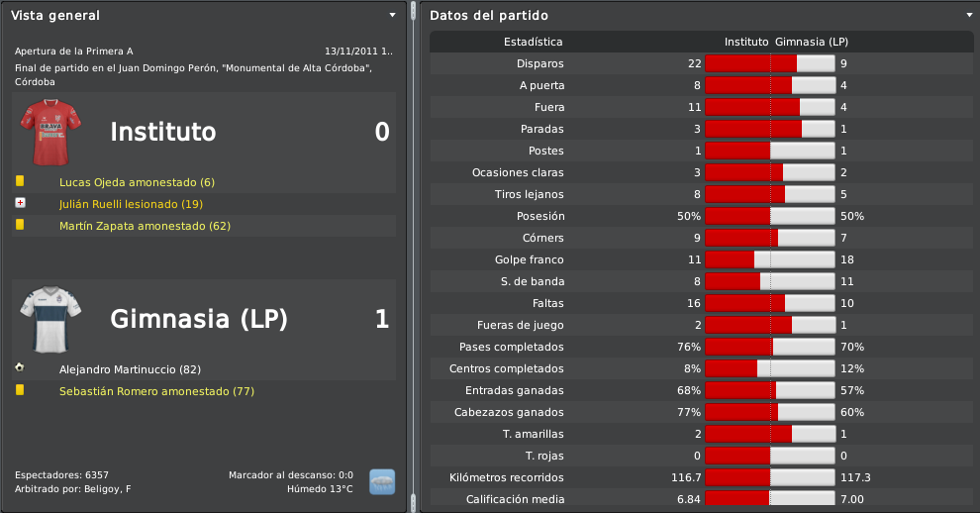Screen dimensions: 980x513
Task: Click the Sebastián Romero amonestado event
Action: [156, 391]
